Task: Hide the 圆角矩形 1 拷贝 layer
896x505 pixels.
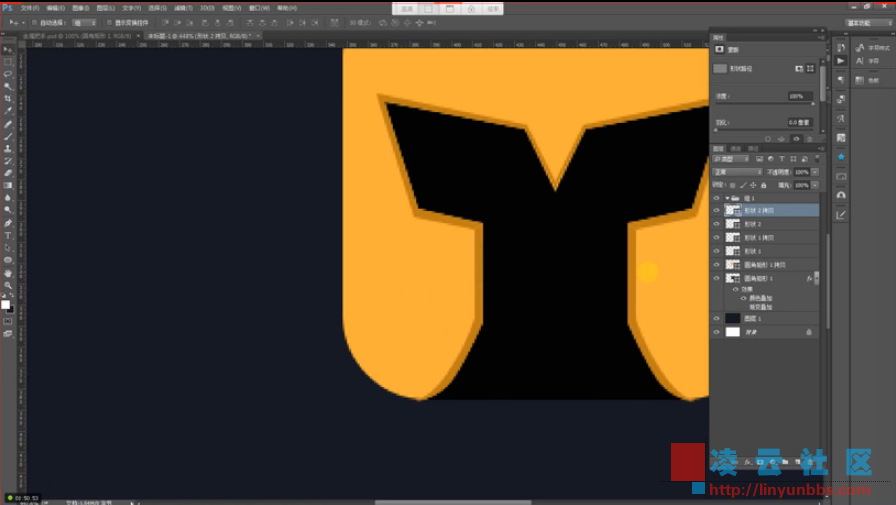Action: [x=717, y=264]
